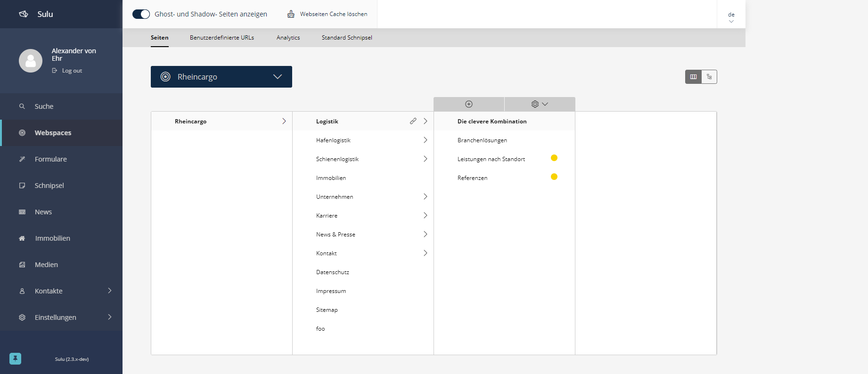Open Benutzerdefinierte URLs tab
Viewport: 868px width, 374px height.
pos(221,38)
